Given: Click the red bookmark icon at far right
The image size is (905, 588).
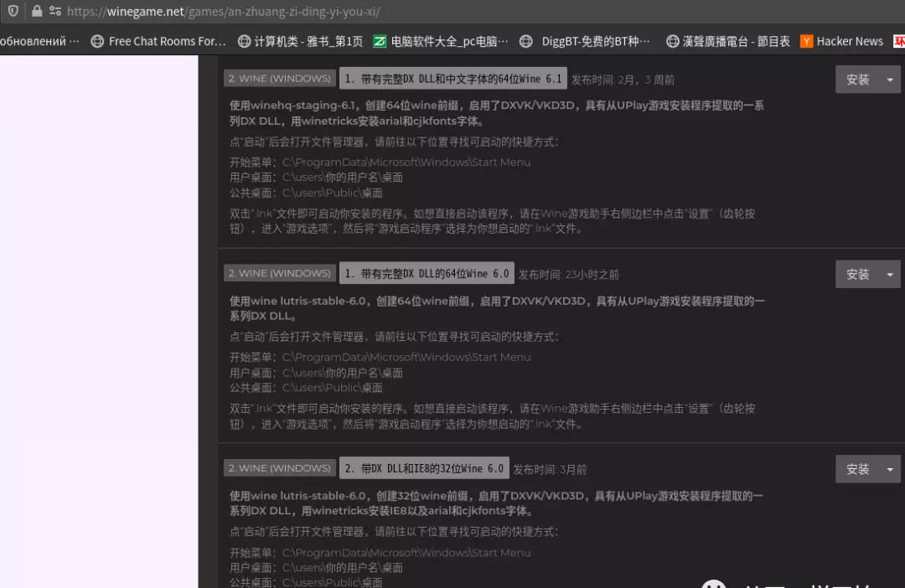Looking at the screenshot, I should click(x=899, y=41).
